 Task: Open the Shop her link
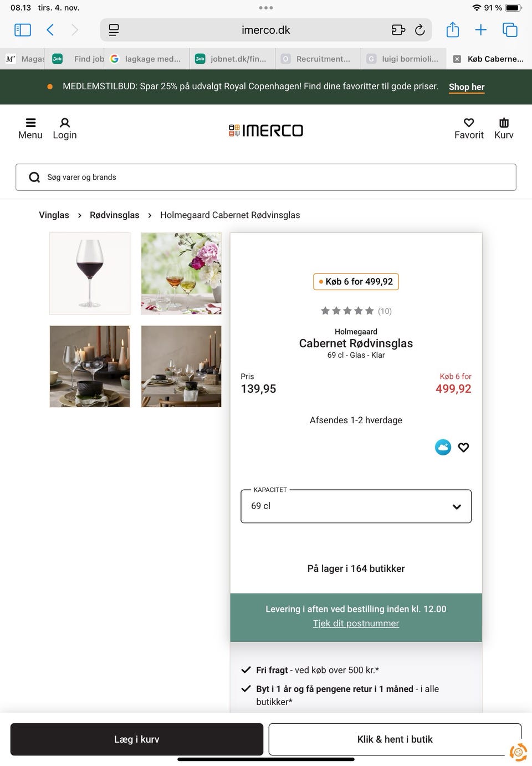(x=466, y=87)
